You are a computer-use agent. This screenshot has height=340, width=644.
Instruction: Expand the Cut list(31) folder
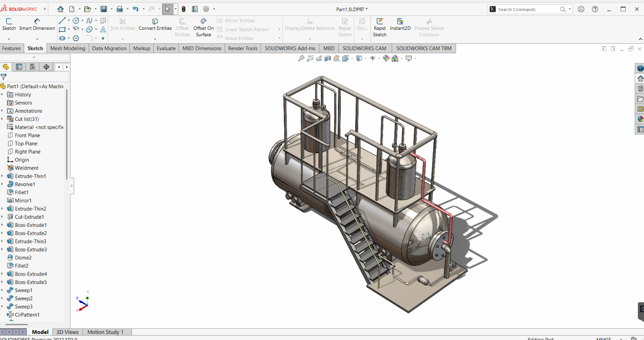click(x=2, y=119)
